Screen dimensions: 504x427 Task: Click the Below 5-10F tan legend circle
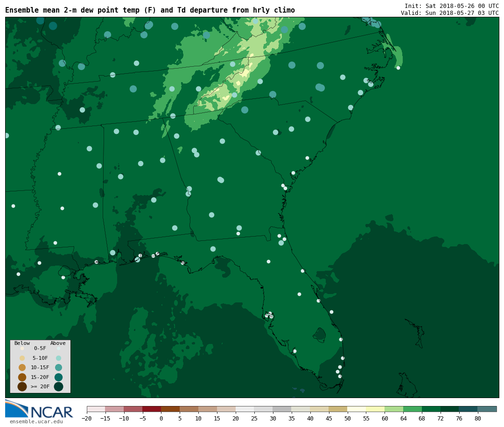pos(22,358)
